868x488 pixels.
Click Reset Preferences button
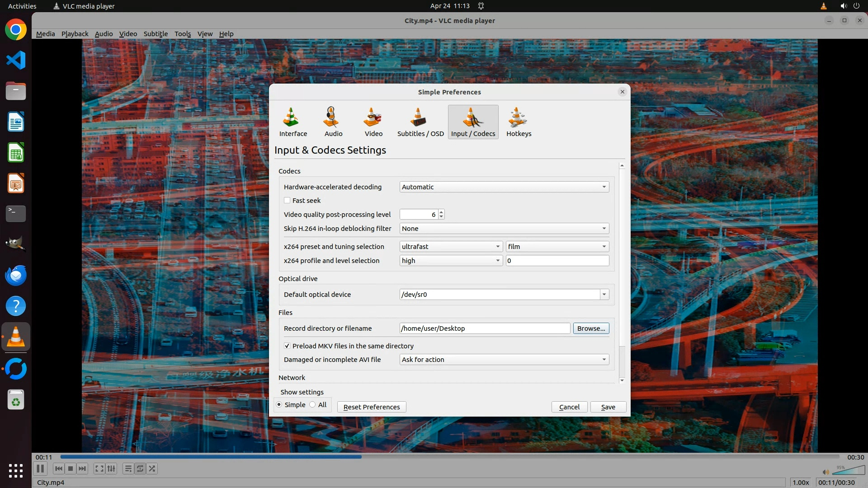(x=371, y=407)
